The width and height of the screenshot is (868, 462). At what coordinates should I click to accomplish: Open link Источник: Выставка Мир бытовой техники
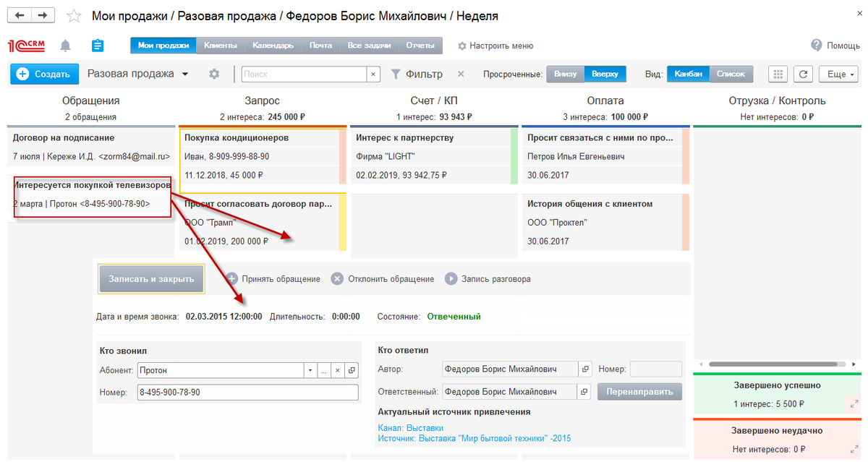point(475,438)
